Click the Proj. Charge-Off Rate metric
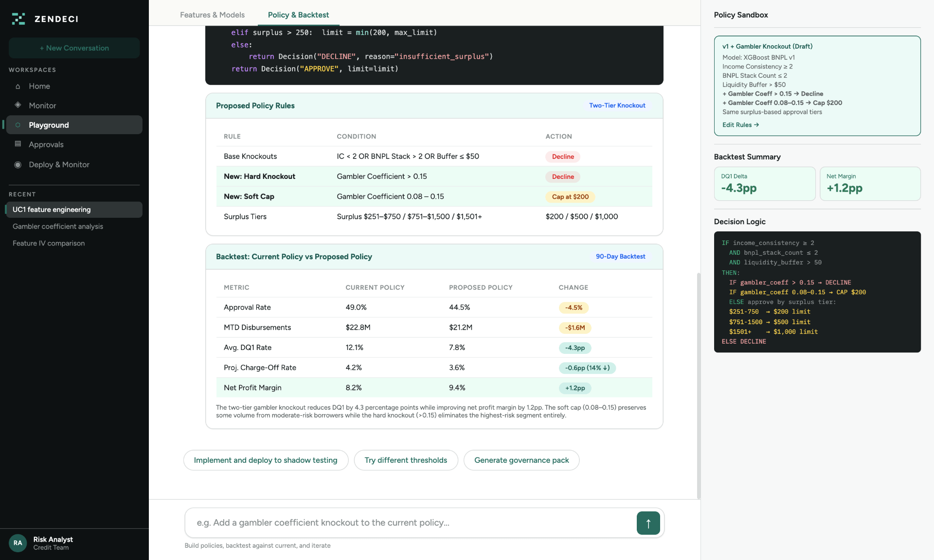Image resolution: width=934 pixels, height=560 pixels. (260, 367)
